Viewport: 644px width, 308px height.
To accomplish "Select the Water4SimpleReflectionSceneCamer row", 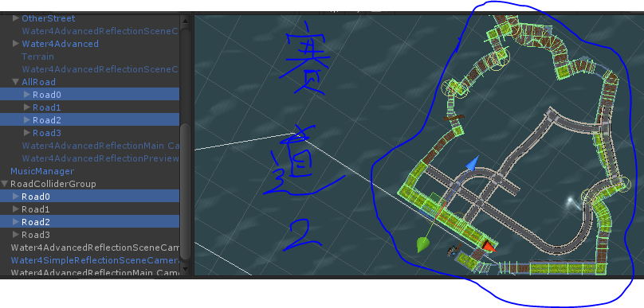I will [x=95, y=260].
